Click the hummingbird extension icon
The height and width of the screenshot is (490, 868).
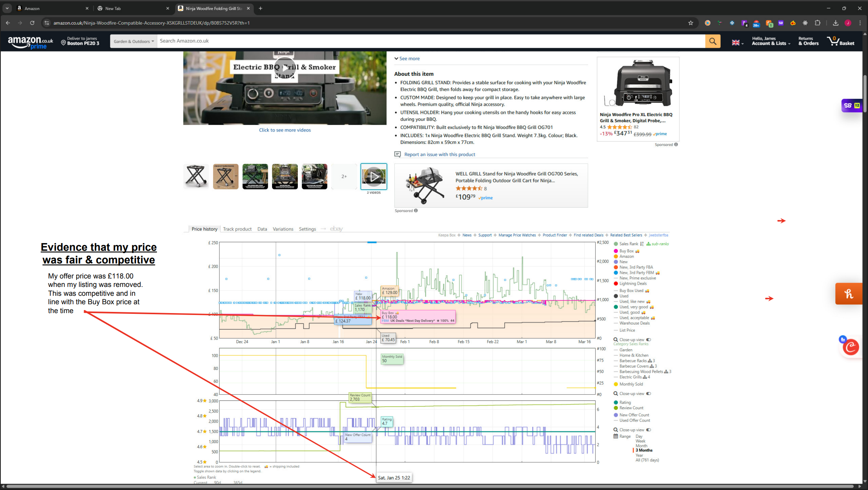click(x=719, y=23)
